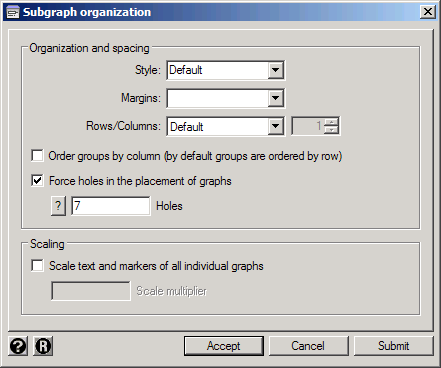Click the Scale multiplier field
441x368 pixels.
pyautogui.click(x=91, y=291)
